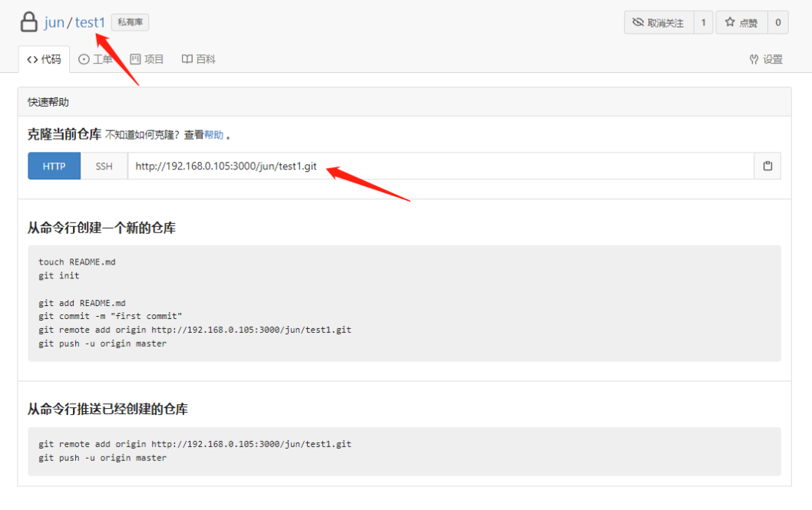Click 从命令行创建一个新的仓库 heading
This screenshot has height=510, width=812.
101,228
